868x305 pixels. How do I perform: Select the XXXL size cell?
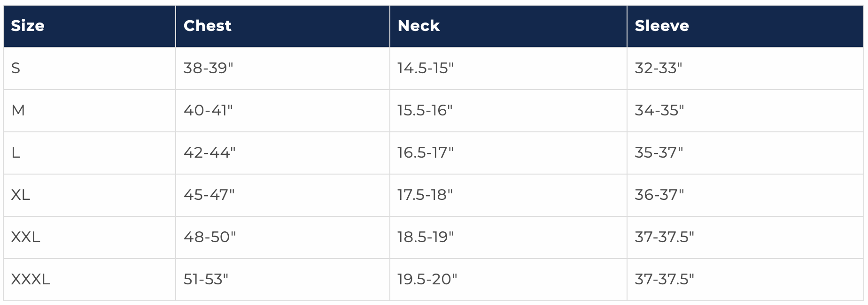31,280
